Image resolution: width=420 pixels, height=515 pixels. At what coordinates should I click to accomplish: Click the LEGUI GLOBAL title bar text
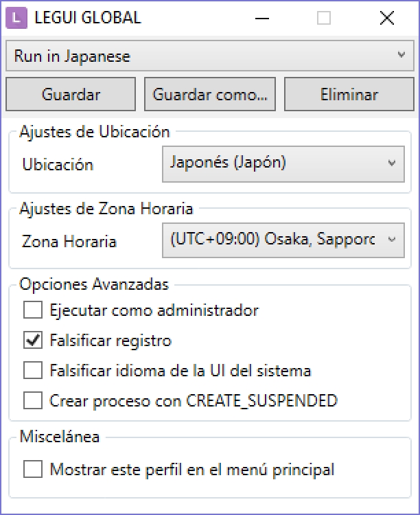coord(88,18)
